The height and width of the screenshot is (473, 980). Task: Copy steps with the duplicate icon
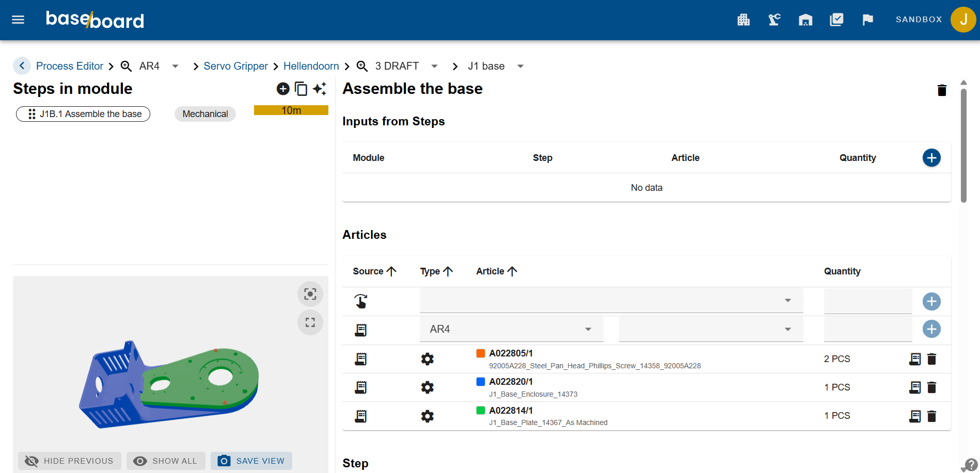click(x=301, y=89)
